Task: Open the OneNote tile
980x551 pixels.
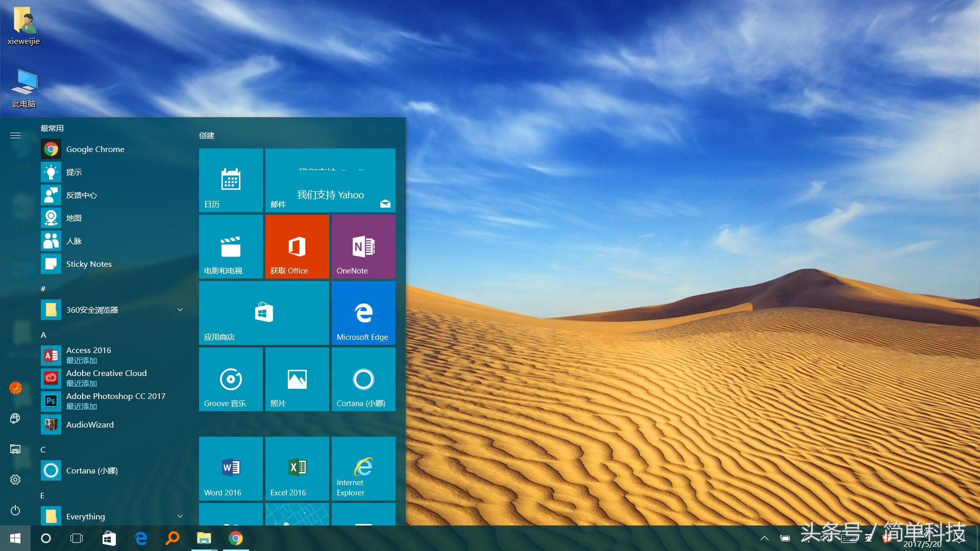Action: (363, 246)
